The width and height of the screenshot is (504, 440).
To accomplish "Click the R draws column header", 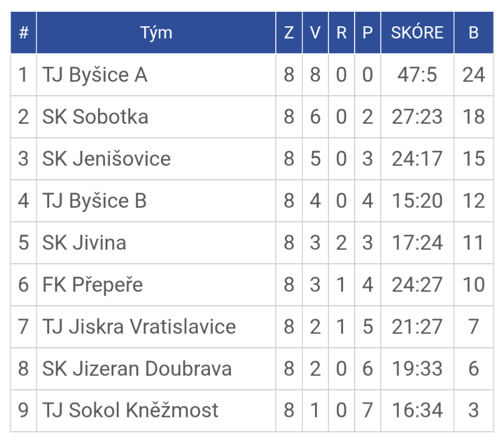I will (x=341, y=33).
